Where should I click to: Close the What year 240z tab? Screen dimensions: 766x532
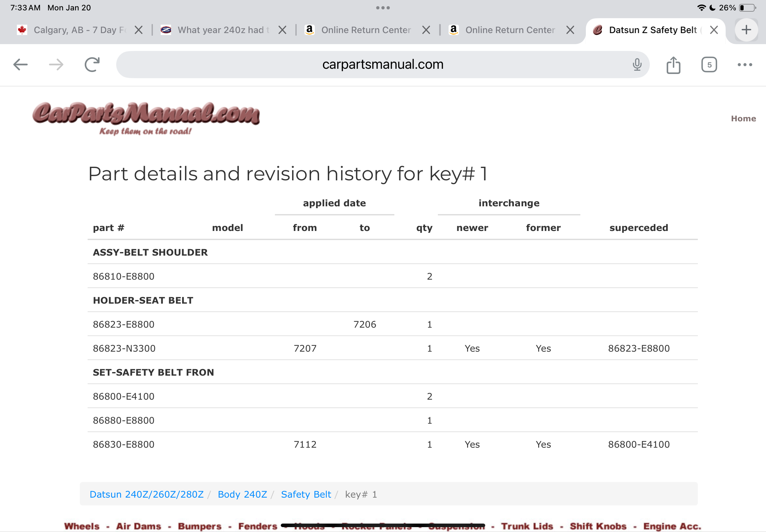click(282, 30)
